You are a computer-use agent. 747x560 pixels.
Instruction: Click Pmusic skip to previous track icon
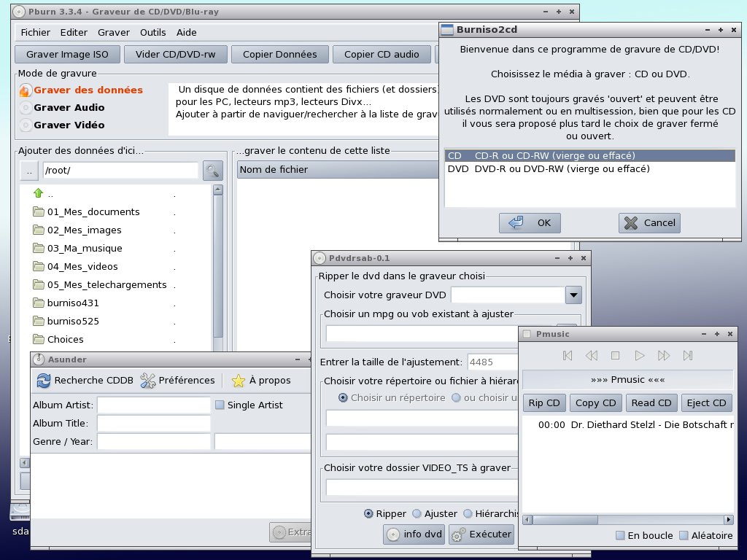coord(568,356)
